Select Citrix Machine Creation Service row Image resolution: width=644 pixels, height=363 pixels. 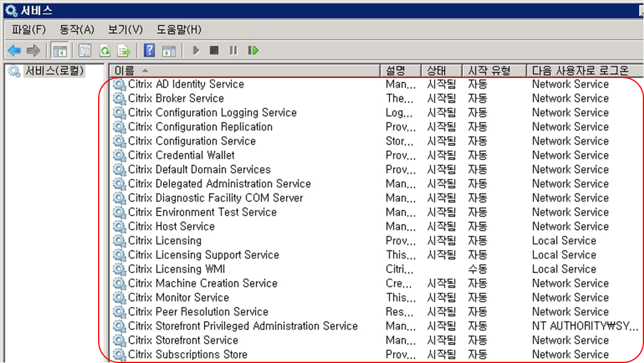pos(376,283)
